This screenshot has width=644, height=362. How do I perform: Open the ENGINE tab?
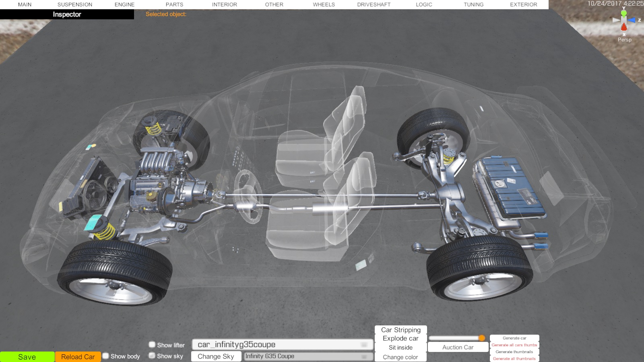click(124, 4)
